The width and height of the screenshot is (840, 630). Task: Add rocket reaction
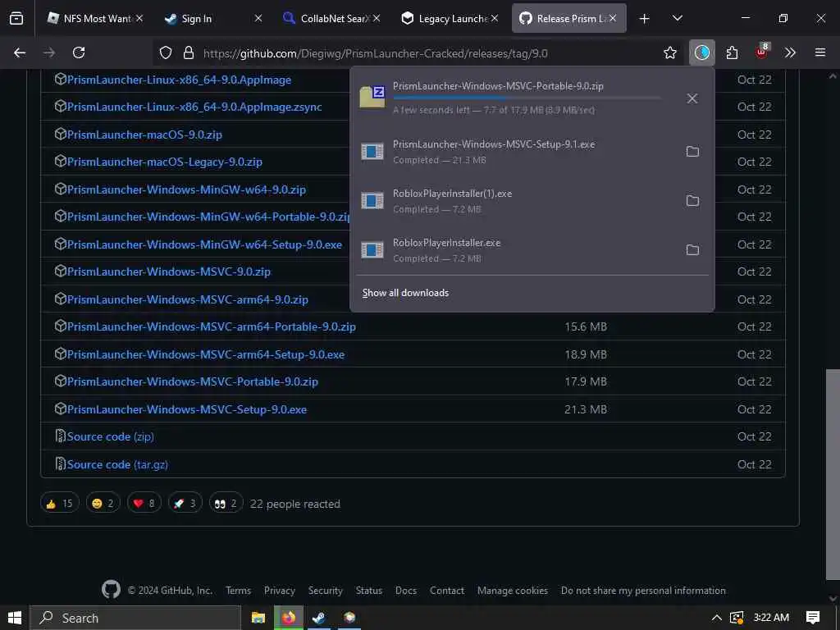pyautogui.click(x=185, y=503)
